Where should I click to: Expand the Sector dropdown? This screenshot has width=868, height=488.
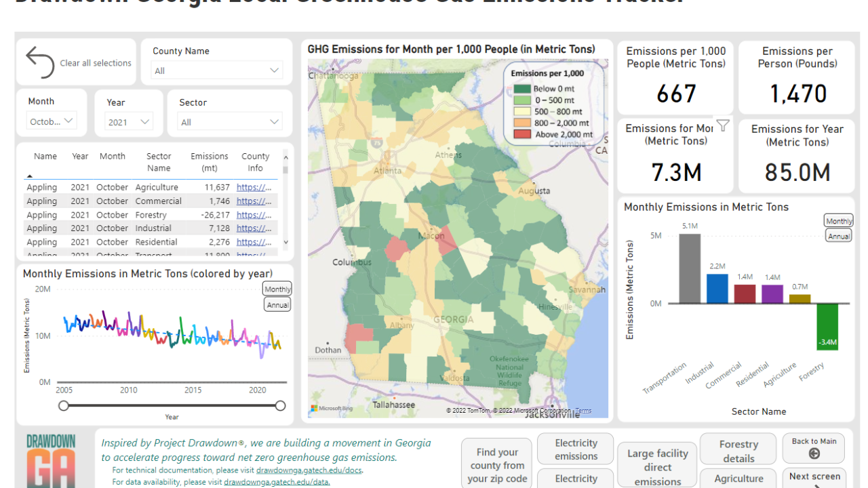tap(230, 122)
